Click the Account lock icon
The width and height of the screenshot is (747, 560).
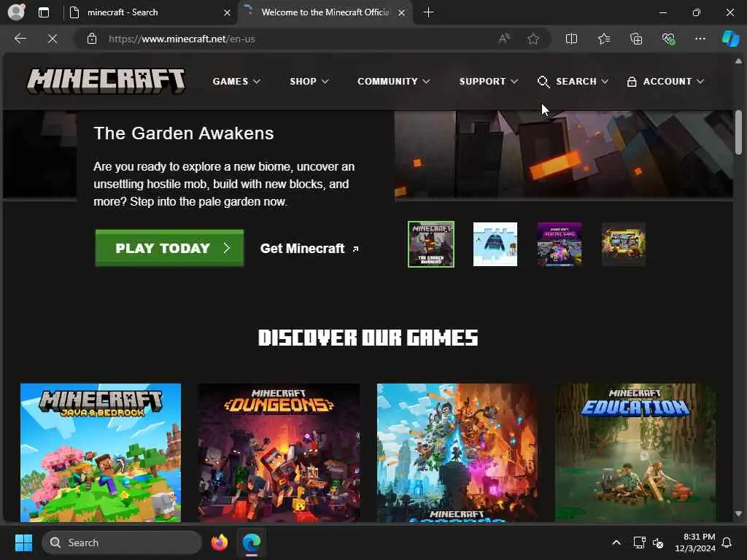pos(632,82)
